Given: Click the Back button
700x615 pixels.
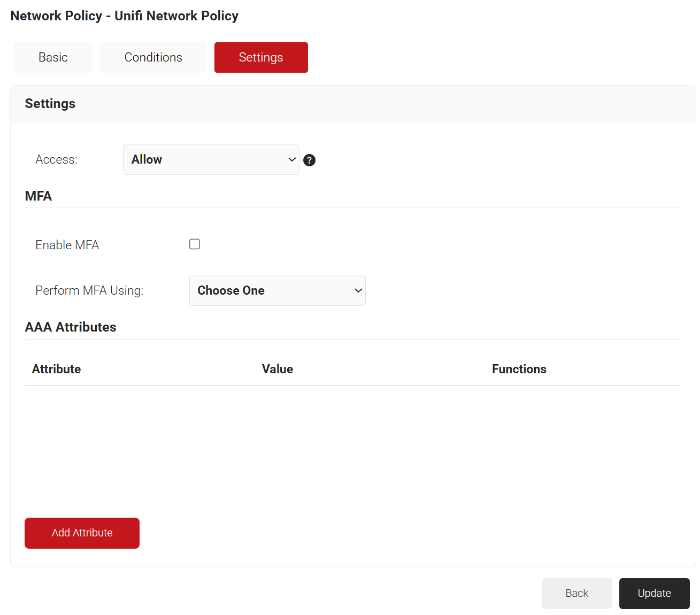Looking at the screenshot, I should click(576, 593).
